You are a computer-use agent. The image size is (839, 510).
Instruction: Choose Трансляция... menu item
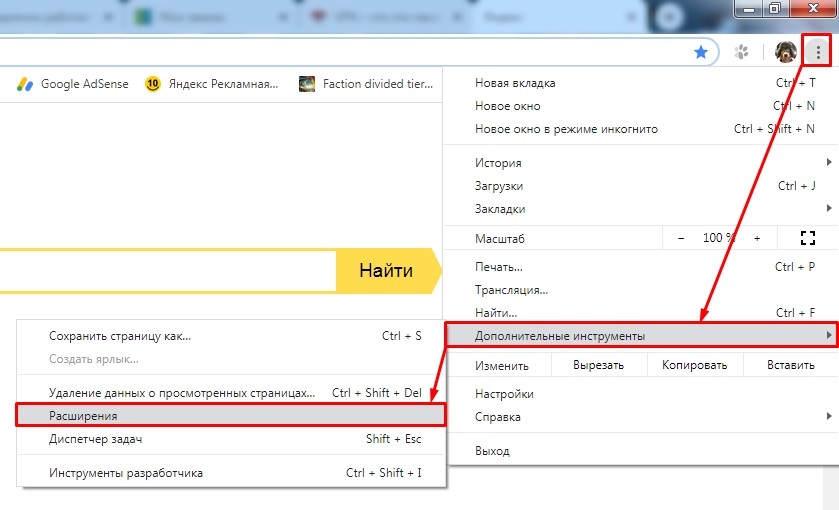pyautogui.click(x=642, y=290)
